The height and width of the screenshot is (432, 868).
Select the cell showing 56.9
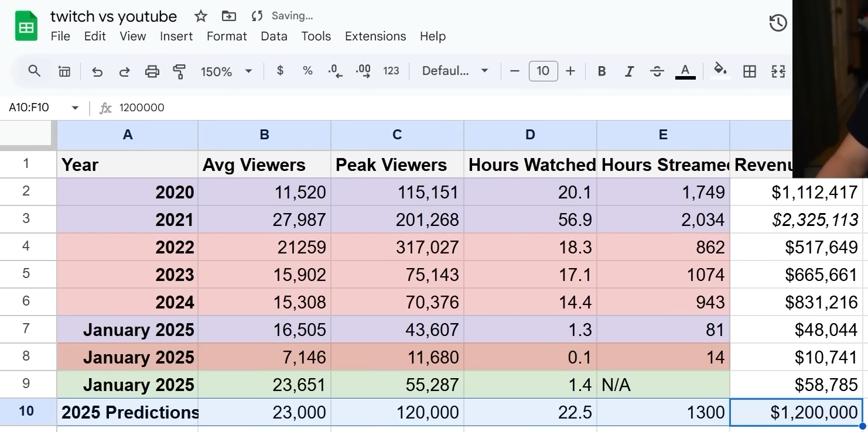pyautogui.click(x=531, y=220)
